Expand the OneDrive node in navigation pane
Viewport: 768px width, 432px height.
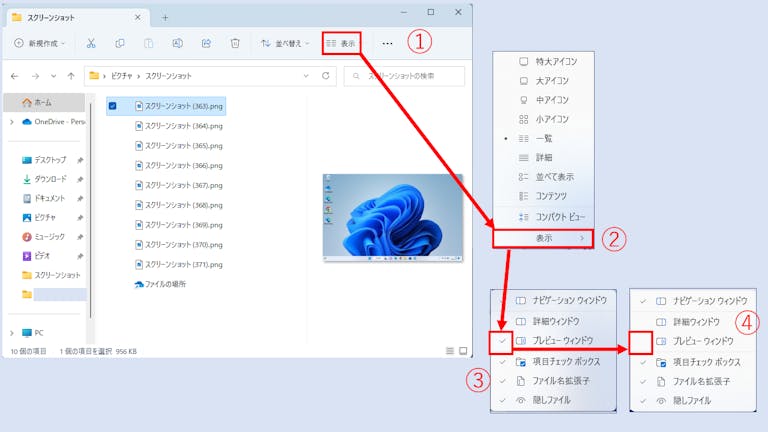point(12,121)
